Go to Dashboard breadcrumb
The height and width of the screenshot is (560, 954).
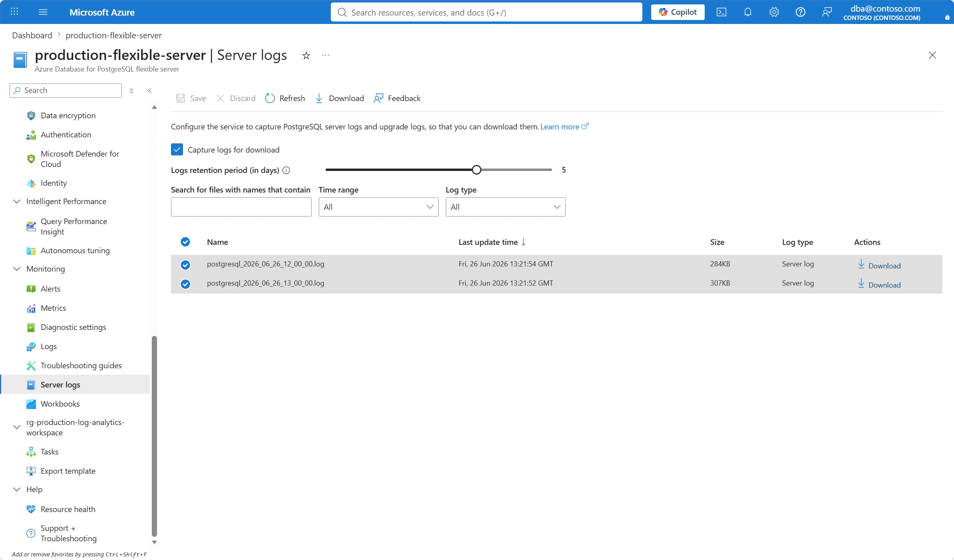32,35
